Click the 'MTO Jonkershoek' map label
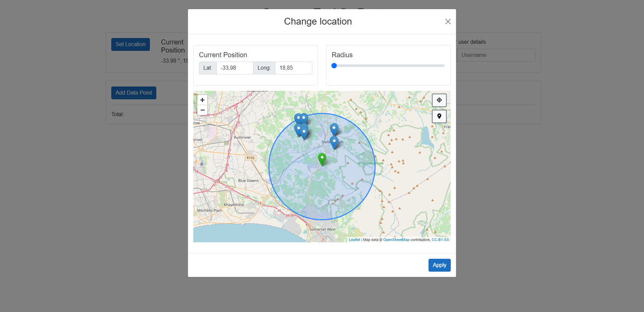 pyautogui.click(x=371, y=163)
